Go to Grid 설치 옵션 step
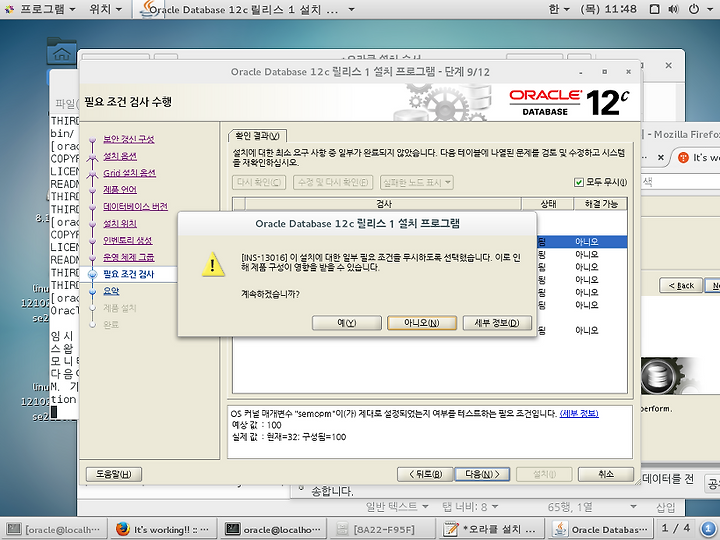The image size is (720, 540). point(129,173)
